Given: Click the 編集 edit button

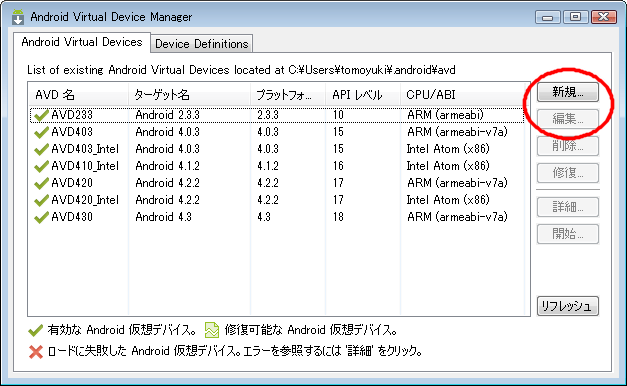Looking at the screenshot, I should click(x=567, y=119).
